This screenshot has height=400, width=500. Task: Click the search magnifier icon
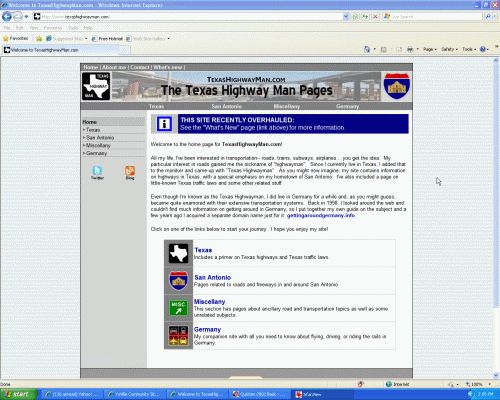click(488, 16)
